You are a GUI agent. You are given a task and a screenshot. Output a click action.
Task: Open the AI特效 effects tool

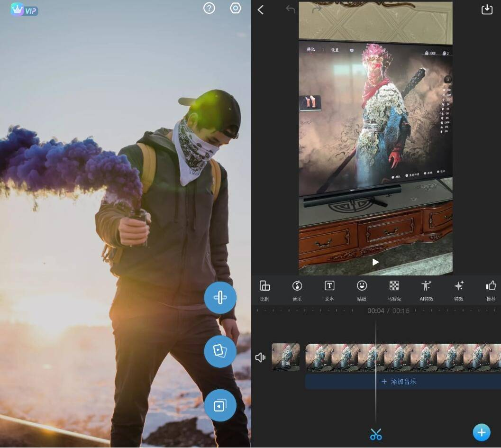pyautogui.click(x=427, y=290)
